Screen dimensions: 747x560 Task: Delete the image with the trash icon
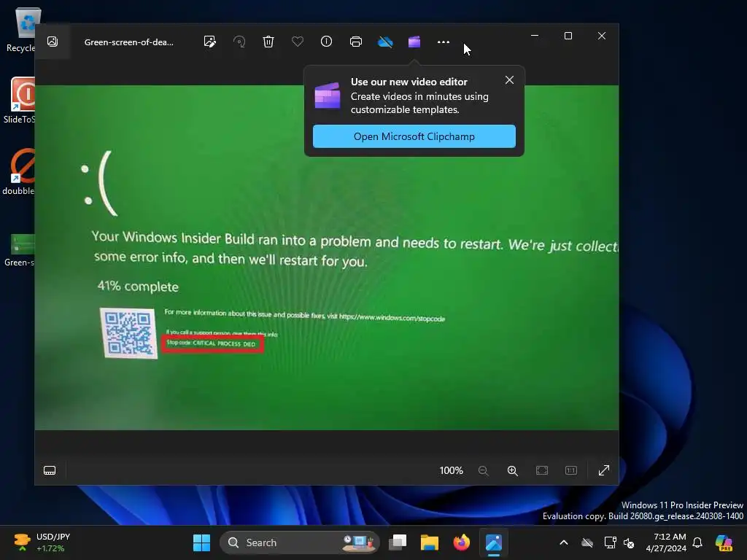[268, 42]
